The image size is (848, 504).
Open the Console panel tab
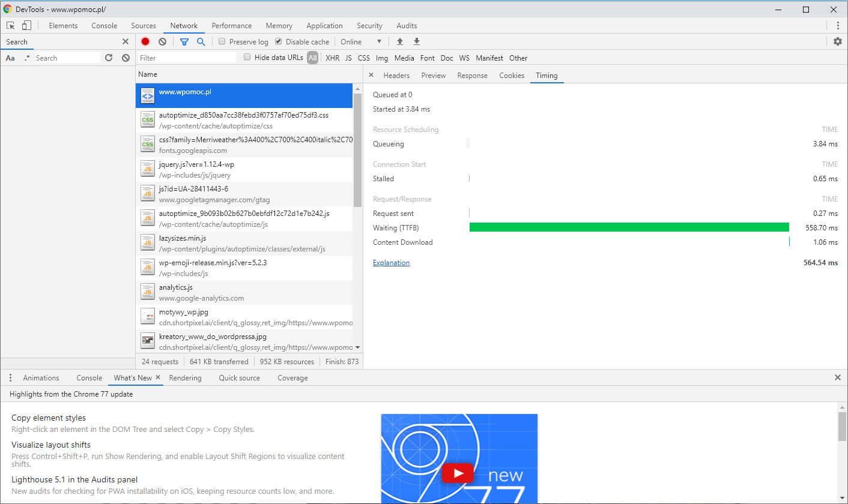tap(104, 26)
